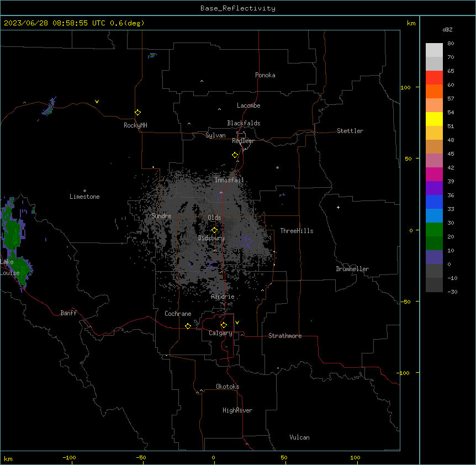Select the green 20-30 dBZ legend swatch
Image resolution: width=476 pixels, height=465 pixels.
point(434,229)
